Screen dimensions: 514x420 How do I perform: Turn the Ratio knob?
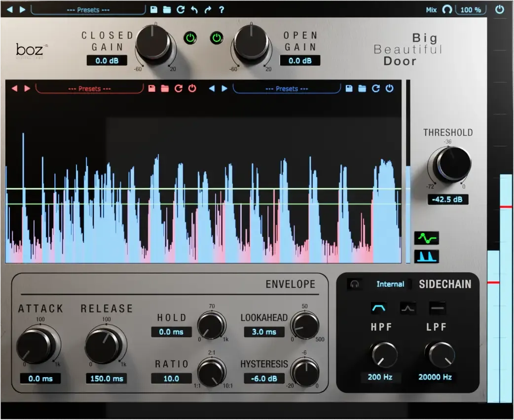point(212,373)
